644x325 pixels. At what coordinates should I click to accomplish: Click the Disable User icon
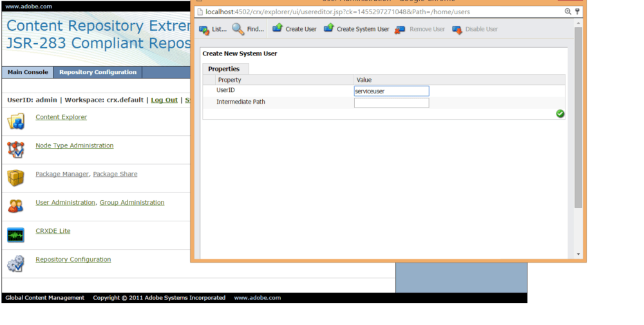click(x=457, y=30)
